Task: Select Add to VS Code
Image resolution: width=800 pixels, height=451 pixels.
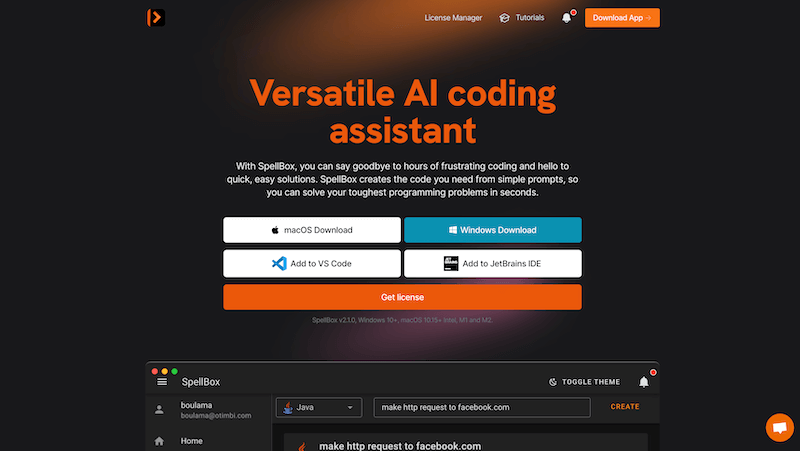Action: click(x=311, y=264)
